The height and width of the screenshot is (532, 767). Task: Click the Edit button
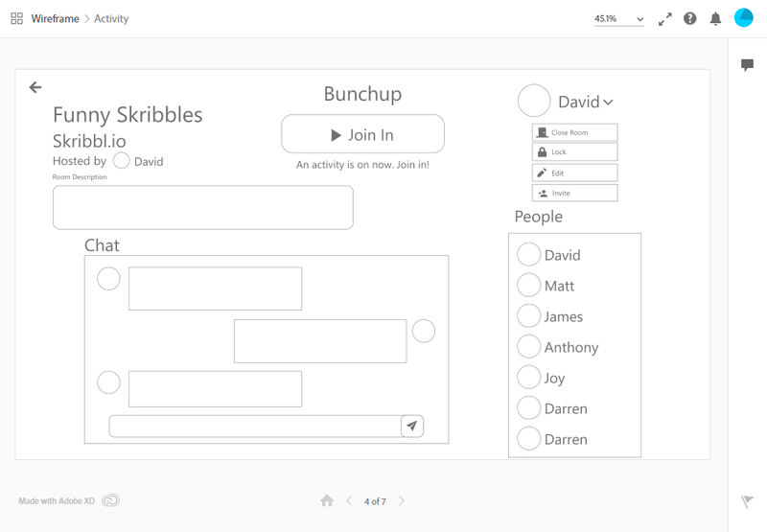[574, 173]
